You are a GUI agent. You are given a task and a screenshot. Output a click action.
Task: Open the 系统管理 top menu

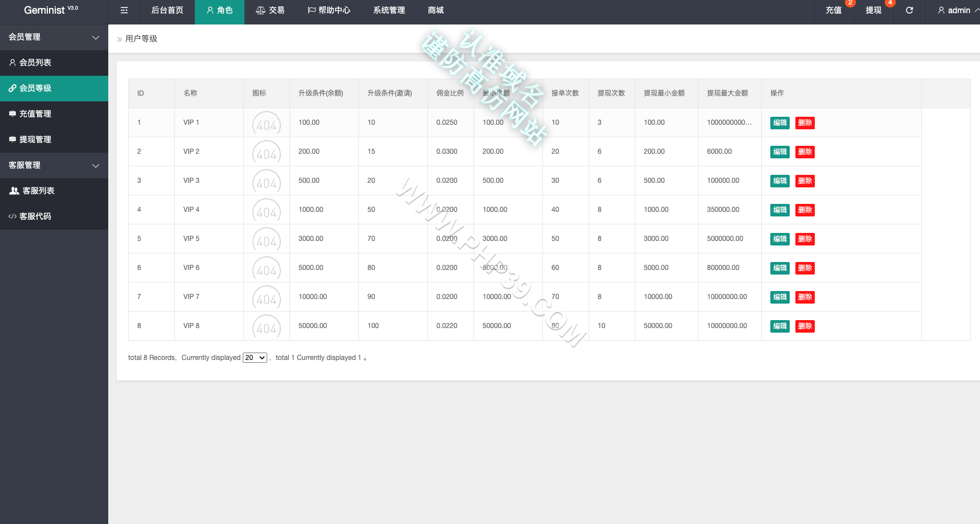389,10
